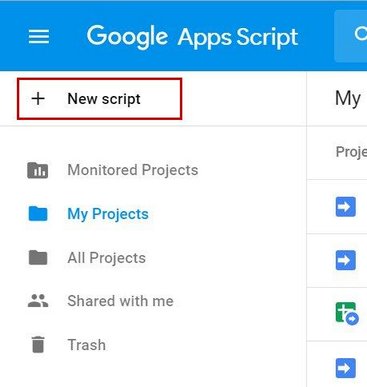Click the search box in header
This screenshot has width=367, height=387.
pos(350,36)
